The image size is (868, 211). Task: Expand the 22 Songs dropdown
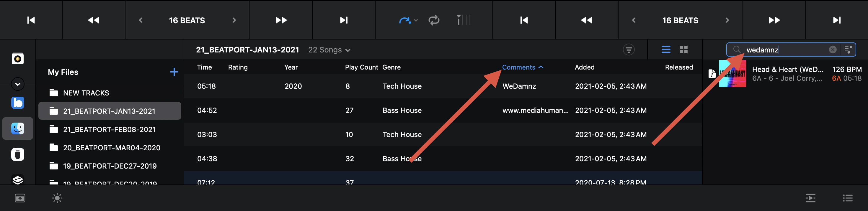[x=329, y=50]
